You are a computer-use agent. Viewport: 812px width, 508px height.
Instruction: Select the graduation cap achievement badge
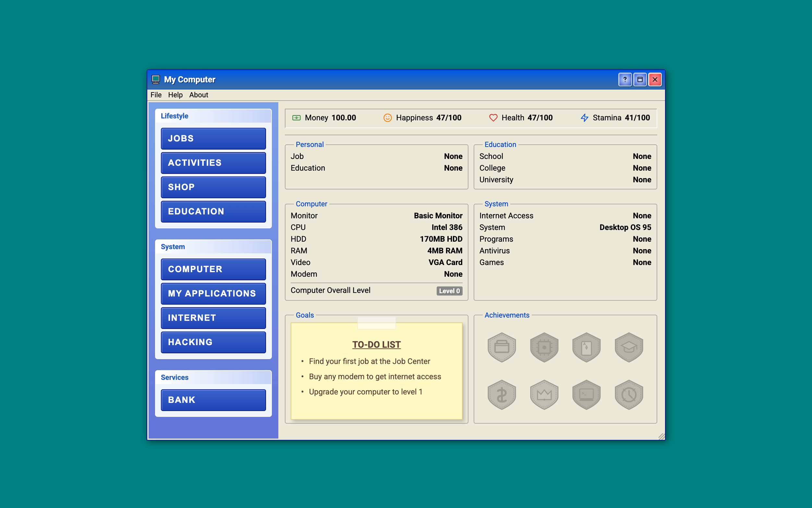(x=629, y=347)
